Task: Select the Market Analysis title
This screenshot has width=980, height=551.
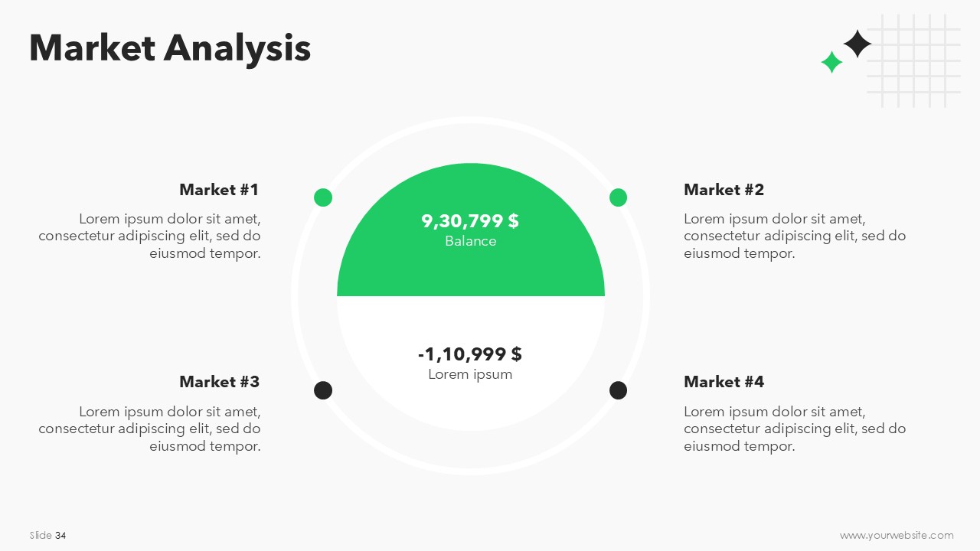Action: [170, 47]
